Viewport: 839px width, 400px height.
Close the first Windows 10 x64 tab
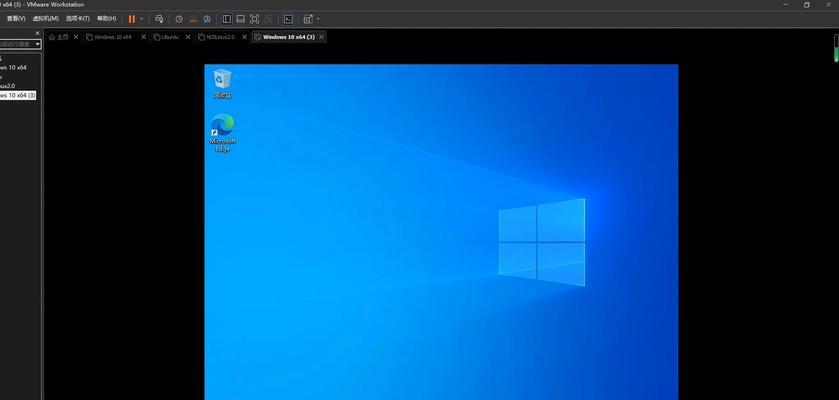coord(143,37)
